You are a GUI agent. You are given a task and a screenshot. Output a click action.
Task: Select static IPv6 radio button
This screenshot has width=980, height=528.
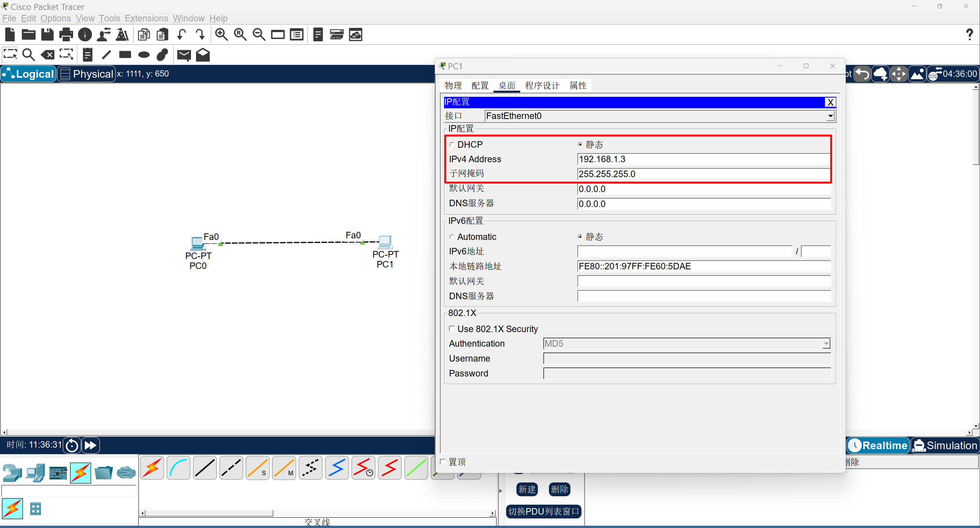[x=580, y=237]
